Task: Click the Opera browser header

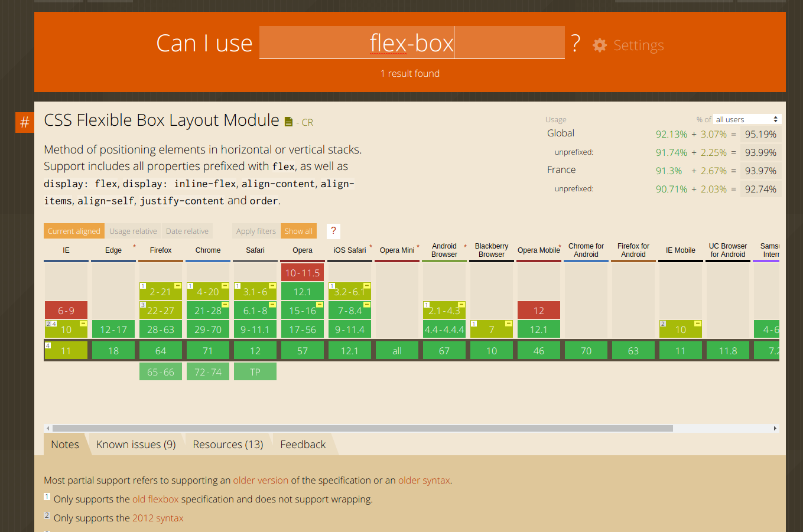Action: point(303,250)
